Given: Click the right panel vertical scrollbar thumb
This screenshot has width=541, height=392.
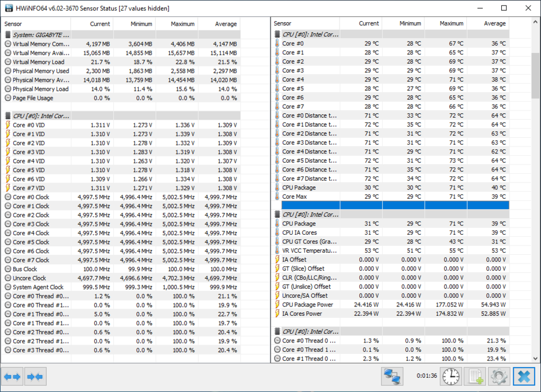Looking at the screenshot, I should tap(535, 76).
